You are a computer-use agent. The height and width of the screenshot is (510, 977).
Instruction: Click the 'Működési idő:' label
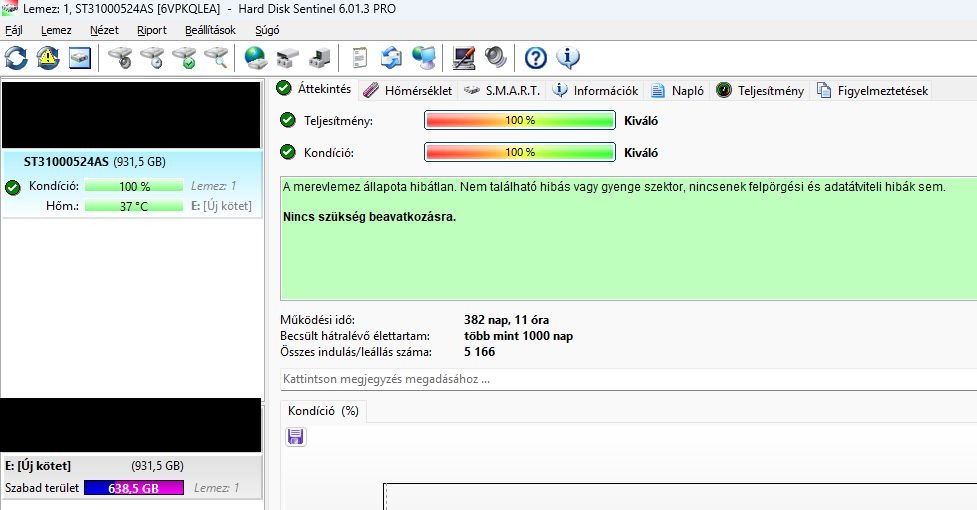point(317,320)
